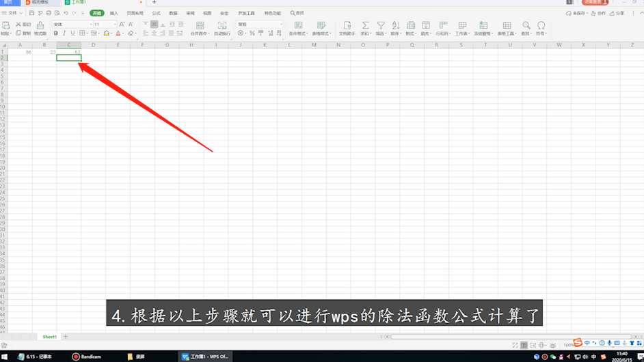
Task: Toggle italic formatting
Action: coord(64,33)
